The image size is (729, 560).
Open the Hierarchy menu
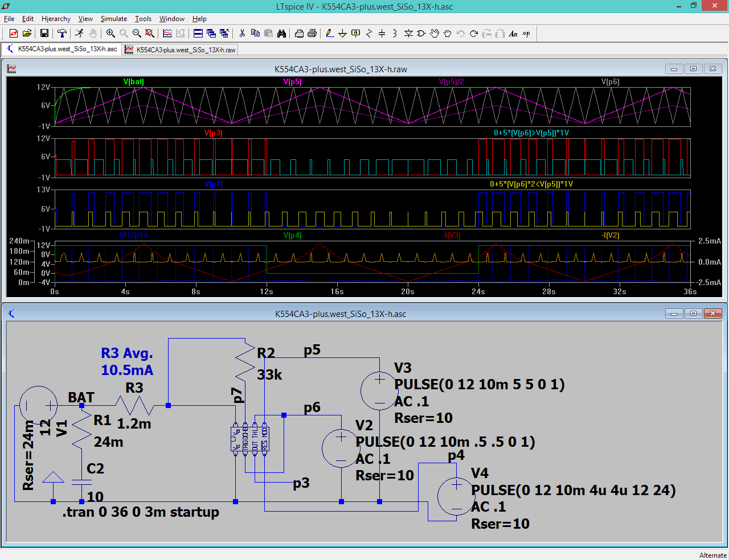click(56, 19)
